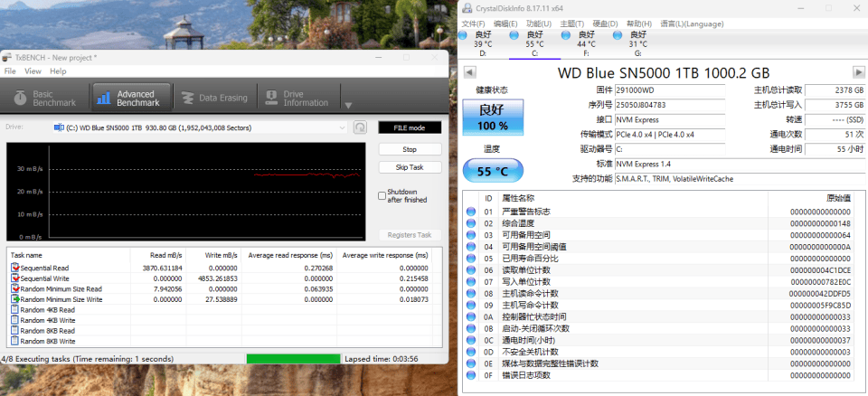Screen dimensions: 868x396
Task: Open TxBENCH Help menu
Action: (58, 71)
